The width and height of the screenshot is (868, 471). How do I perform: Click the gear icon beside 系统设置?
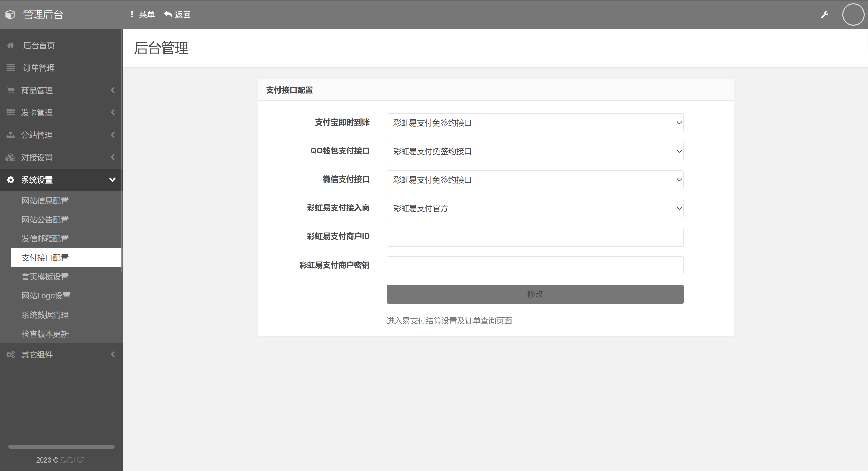click(11, 180)
